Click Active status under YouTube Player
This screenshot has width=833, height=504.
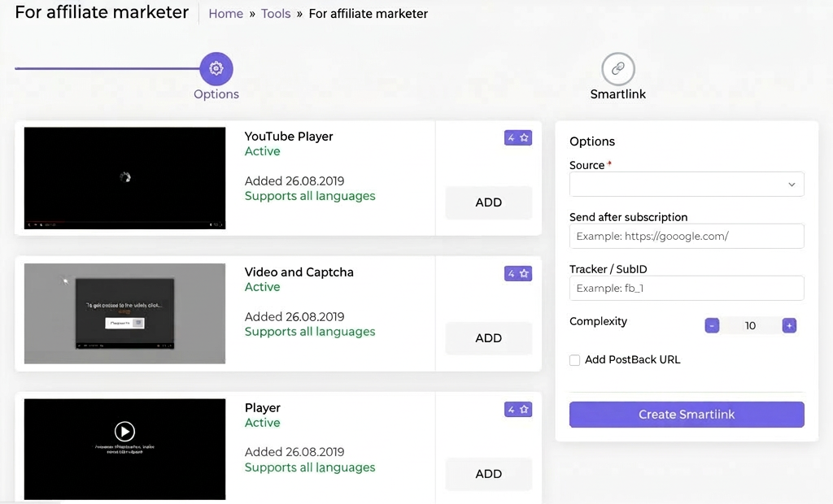(263, 151)
